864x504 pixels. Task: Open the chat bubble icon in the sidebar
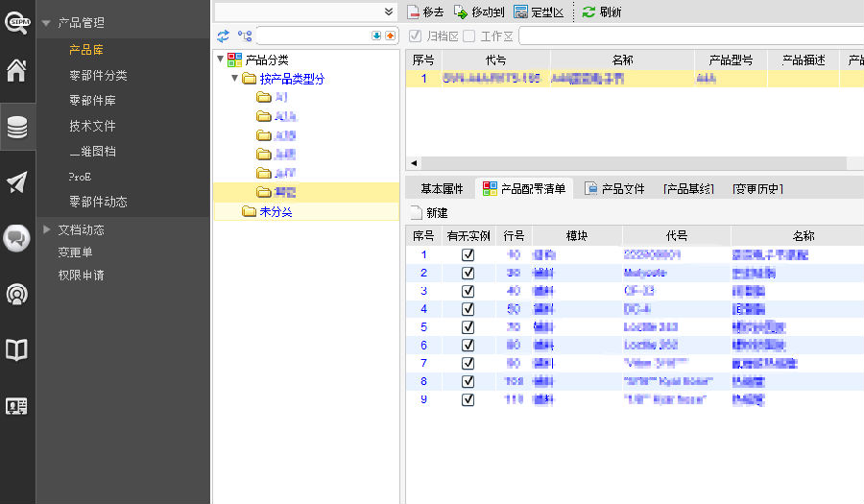tap(16, 238)
